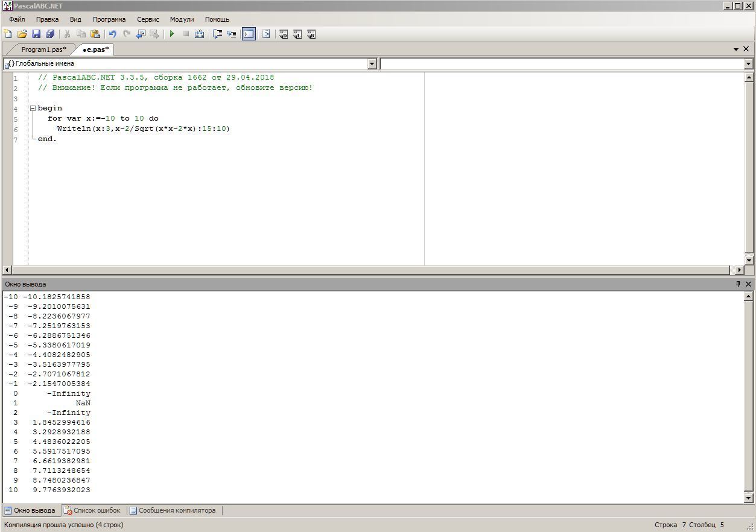Viewport: 756px width, 532px height.
Task: Click the D toolbar icon
Action: pyautogui.click(x=284, y=34)
